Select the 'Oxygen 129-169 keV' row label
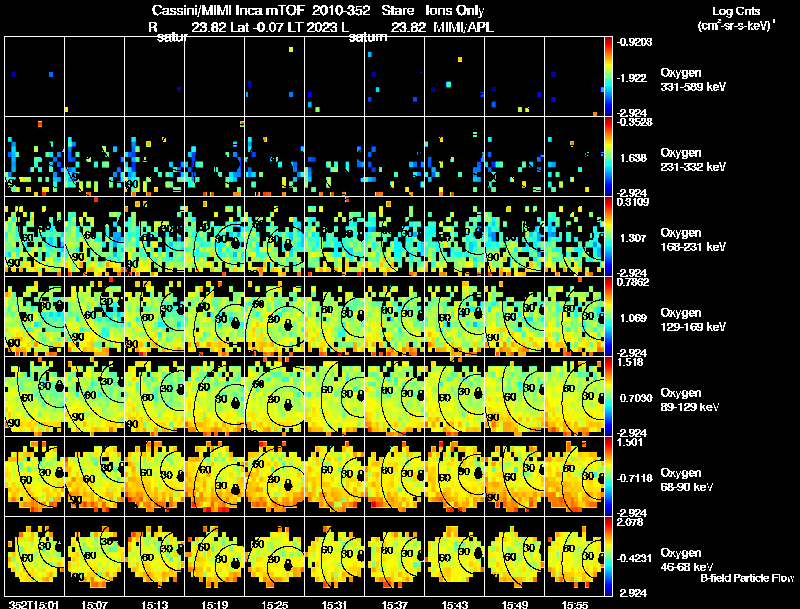Screen dimensions: 800x609 [693, 320]
